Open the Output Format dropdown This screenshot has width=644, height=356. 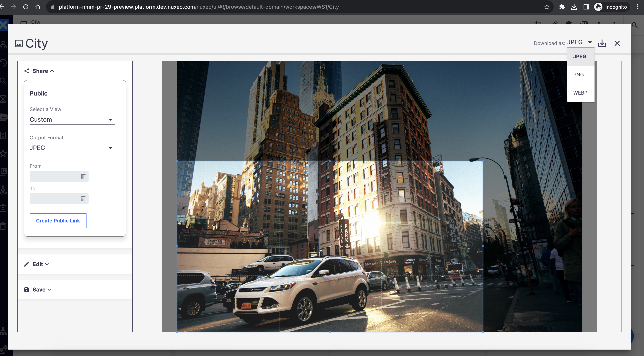click(x=72, y=148)
